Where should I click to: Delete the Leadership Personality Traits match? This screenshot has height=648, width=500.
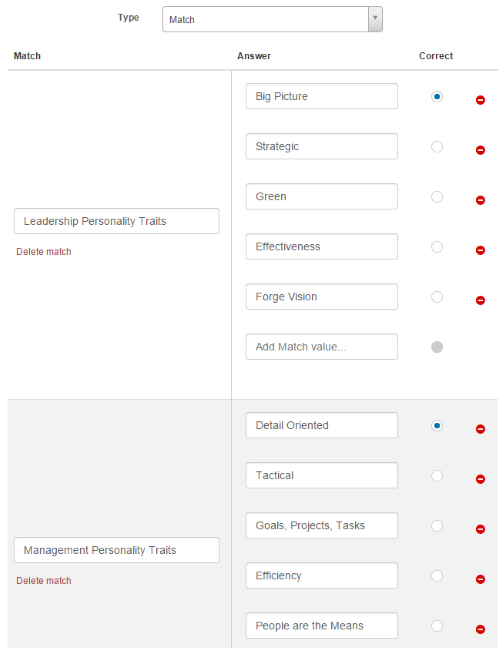pos(44,252)
